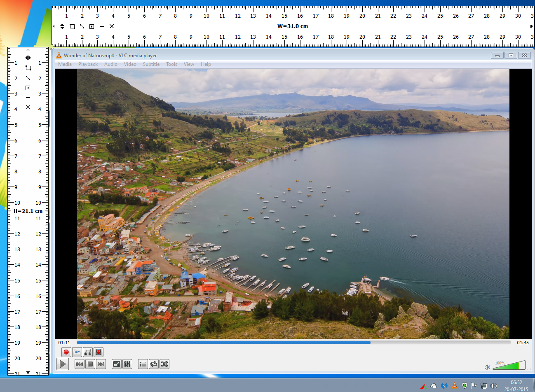The height and width of the screenshot is (392, 535).
Task: Open the Media menu
Action: 65,64
